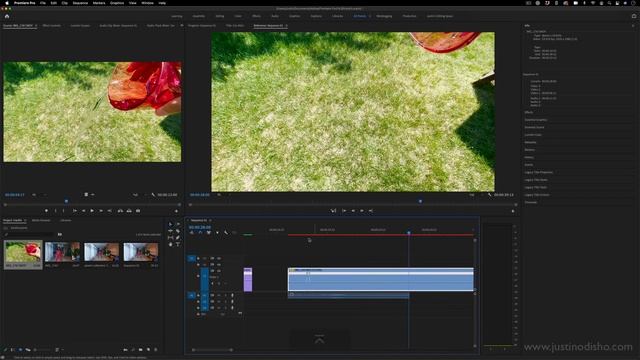Switch to the Media Browser tab

[41, 220]
